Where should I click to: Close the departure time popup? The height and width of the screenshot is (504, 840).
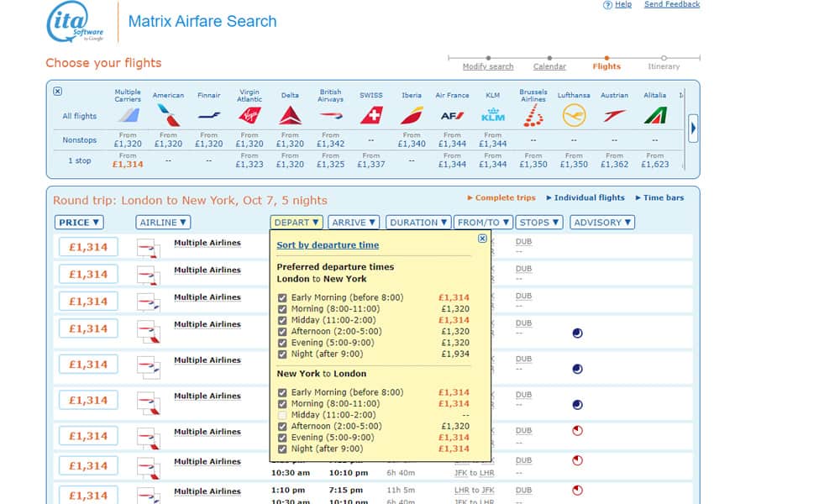[x=482, y=239]
